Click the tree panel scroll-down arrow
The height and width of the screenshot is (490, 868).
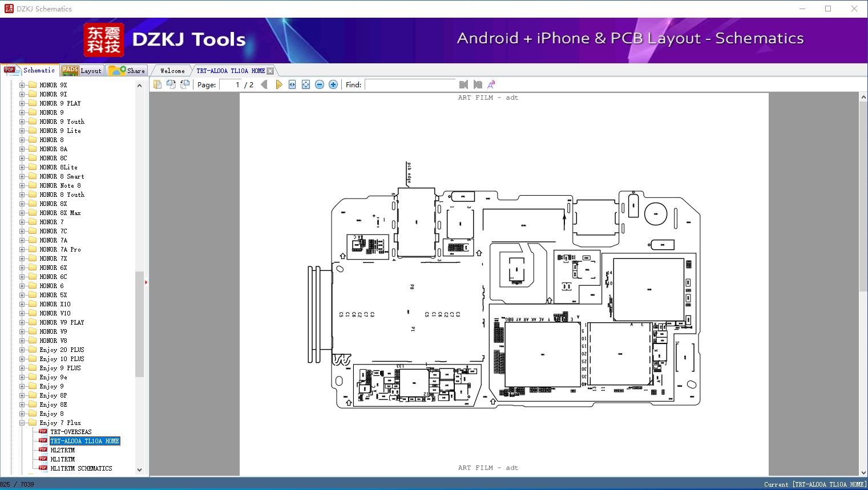[x=139, y=470]
